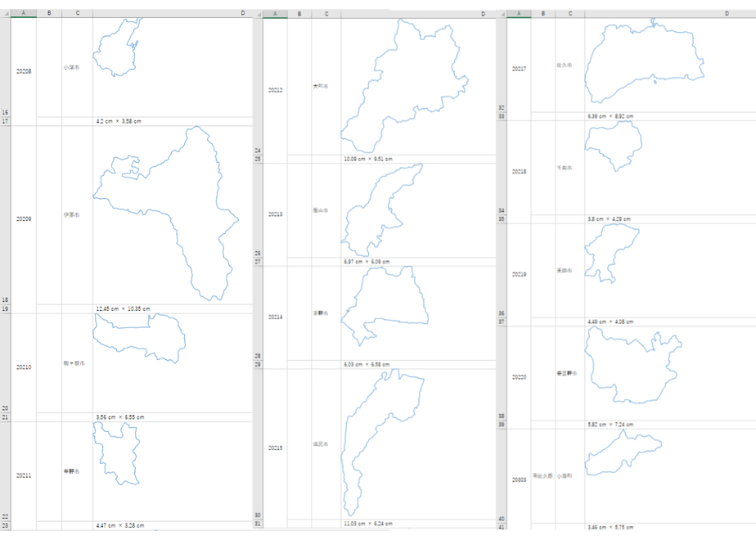The width and height of the screenshot is (756, 540).
Task: Select the outline shape next to code 20212
Action: 404,86
